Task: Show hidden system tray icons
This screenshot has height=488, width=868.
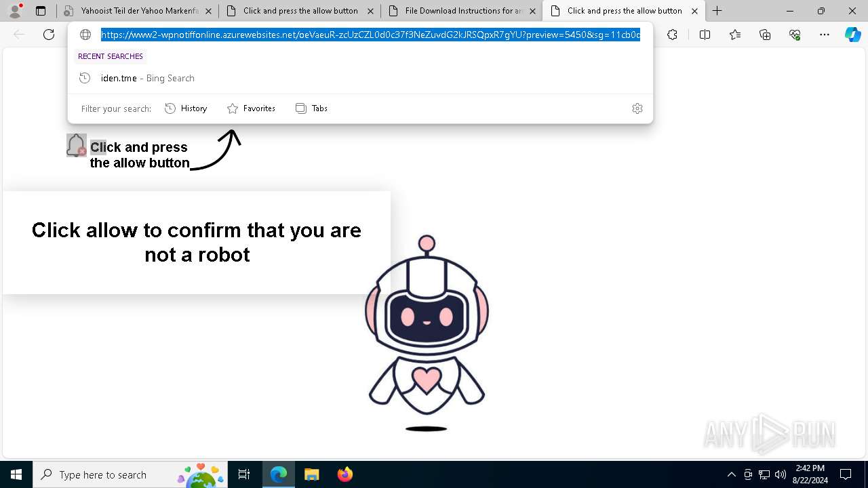Action: [x=731, y=474]
